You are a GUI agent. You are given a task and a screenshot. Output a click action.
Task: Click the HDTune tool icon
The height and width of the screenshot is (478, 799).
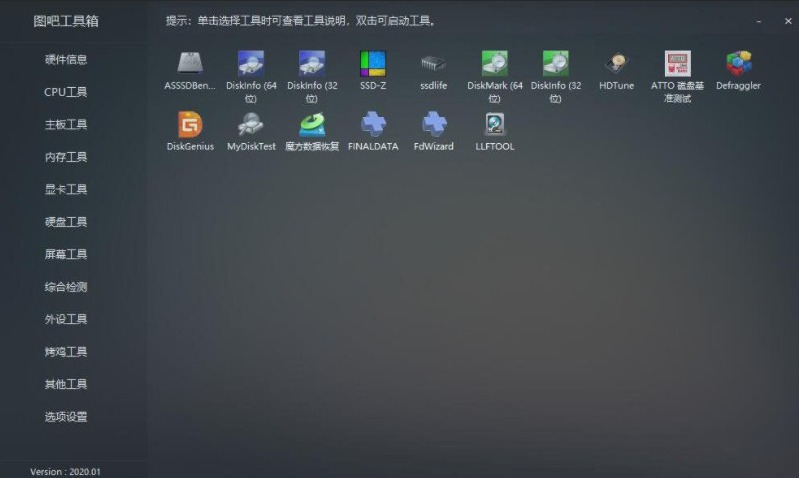(616, 64)
